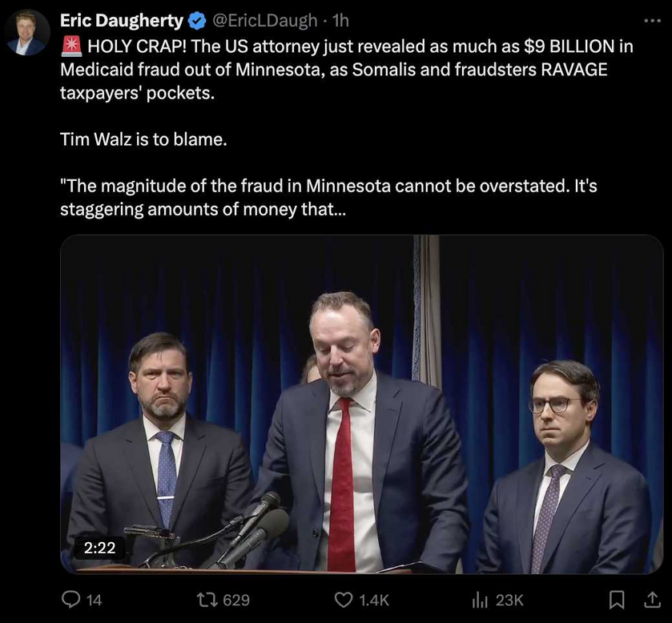Image resolution: width=672 pixels, height=623 pixels.
Task: Open the view analytics bar chart icon
Action: 480,600
